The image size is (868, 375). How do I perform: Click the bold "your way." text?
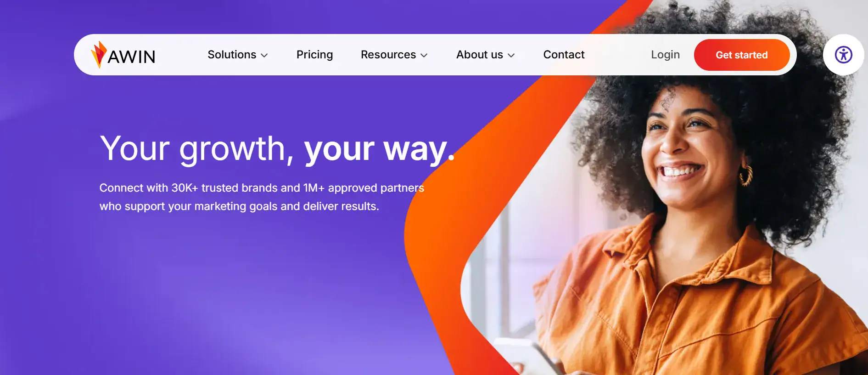[380, 149]
